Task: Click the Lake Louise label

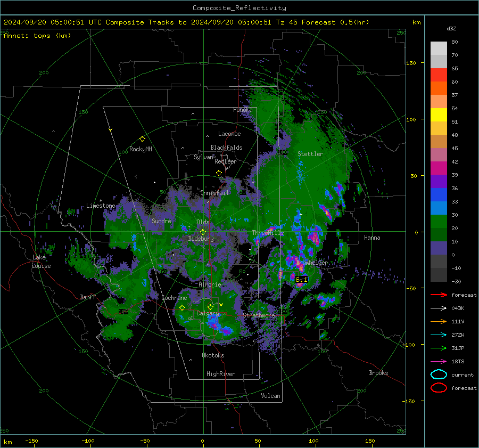Action: (x=42, y=262)
